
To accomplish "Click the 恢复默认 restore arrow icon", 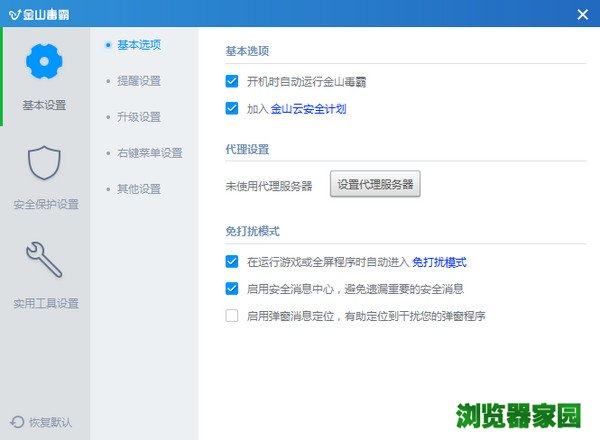I will pyautogui.click(x=17, y=422).
